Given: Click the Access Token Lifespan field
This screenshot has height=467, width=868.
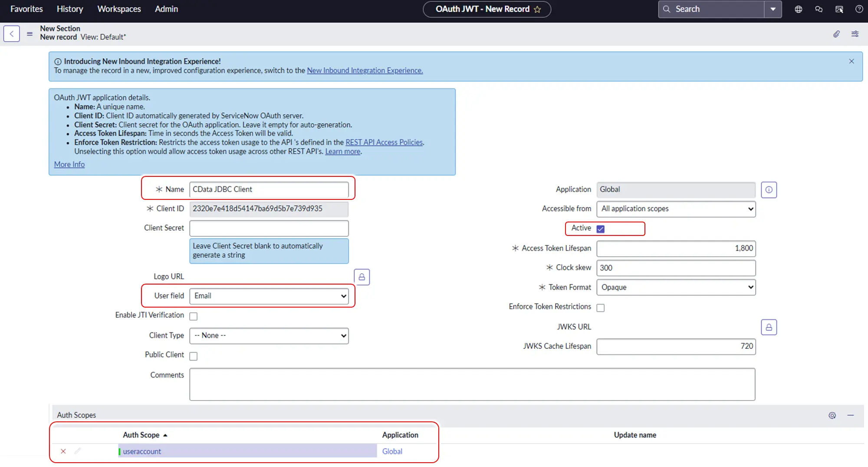Looking at the screenshot, I should (x=676, y=248).
